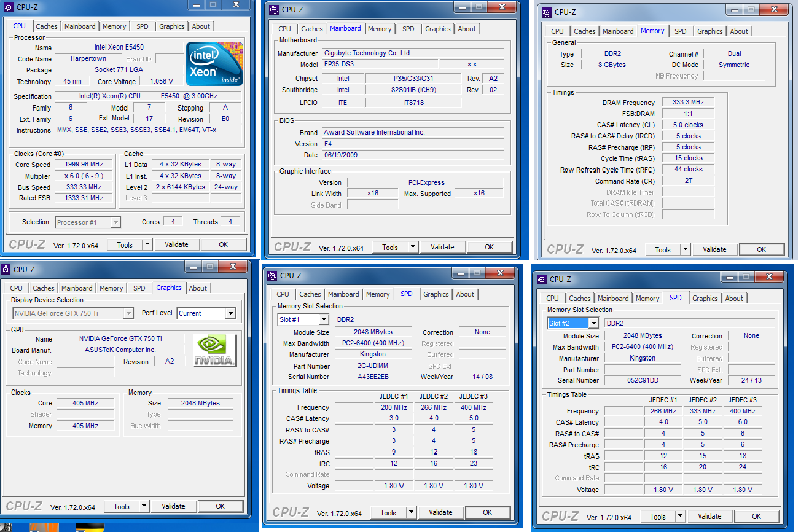The height and width of the screenshot is (532, 801).
Task: Click the Tools button in the Graphics window
Action: pos(122,507)
